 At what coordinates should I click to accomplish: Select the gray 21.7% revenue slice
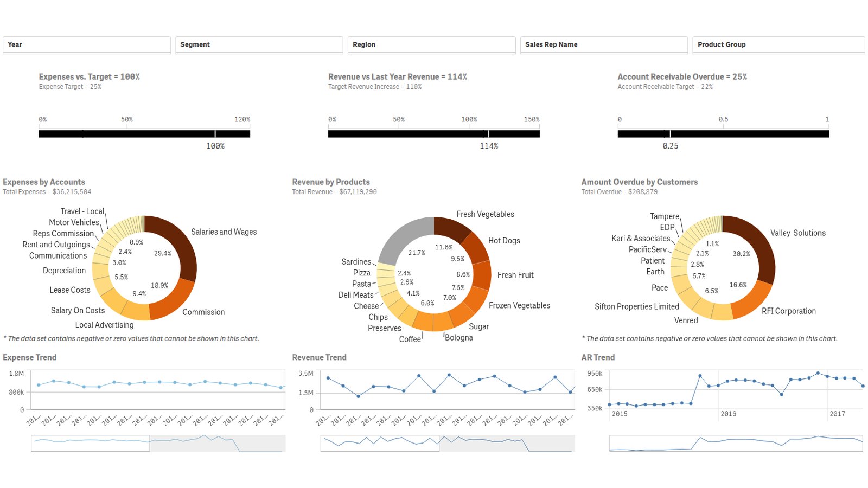tap(403, 237)
